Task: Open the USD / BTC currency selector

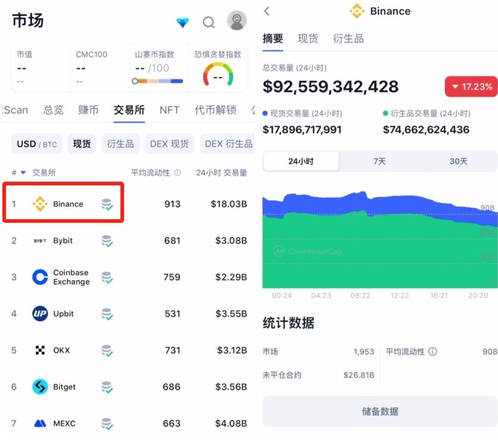Action: 37,144
